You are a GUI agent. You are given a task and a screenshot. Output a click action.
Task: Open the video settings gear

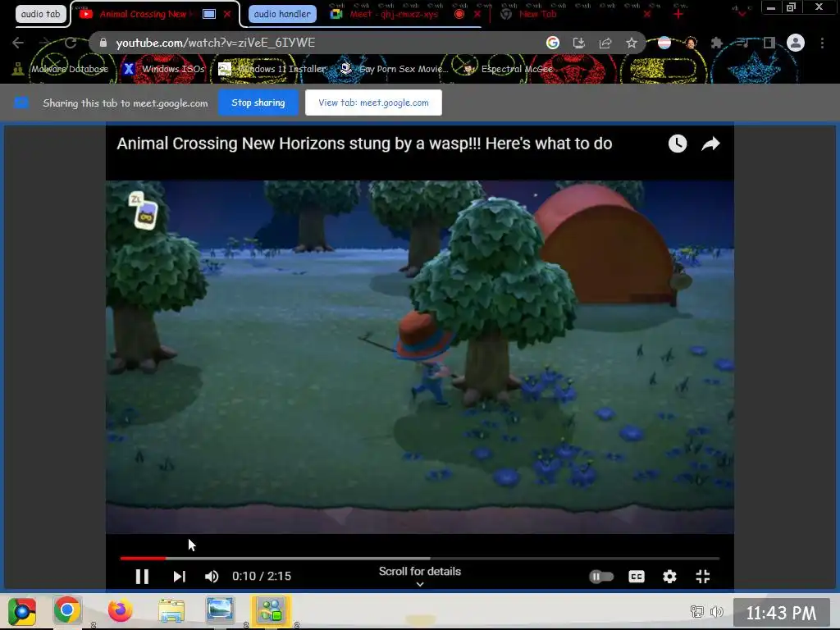[x=669, y=577]
